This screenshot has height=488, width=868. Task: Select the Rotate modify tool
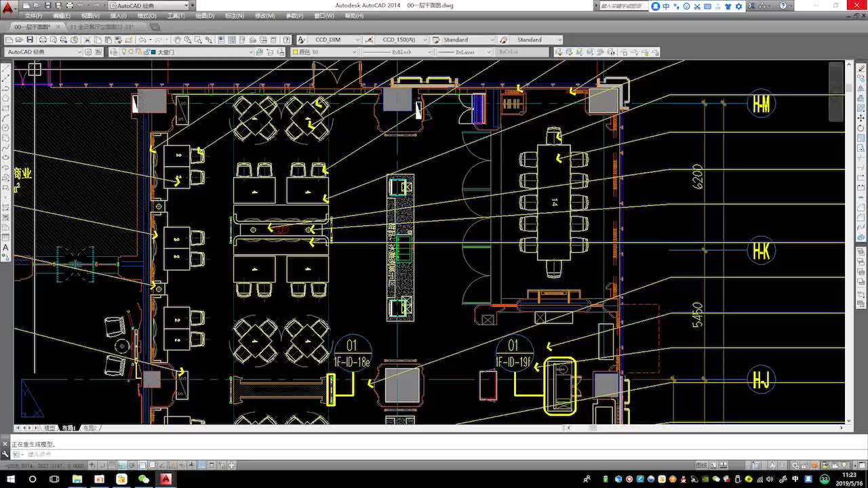[861, 127]
